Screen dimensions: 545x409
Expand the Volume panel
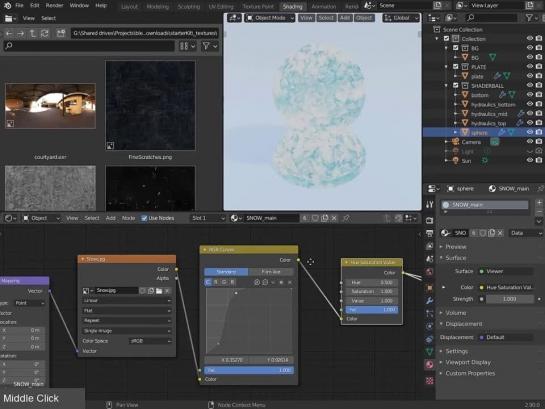[455, 313]
